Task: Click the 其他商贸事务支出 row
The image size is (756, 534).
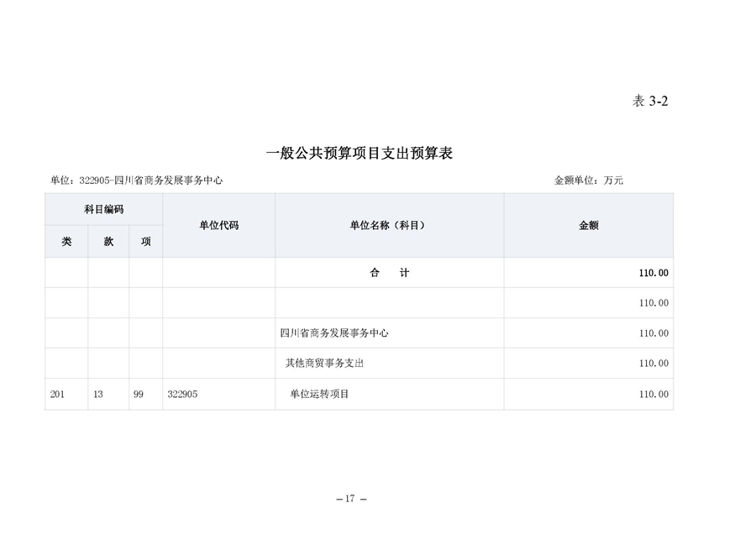Action: [328, 364]
